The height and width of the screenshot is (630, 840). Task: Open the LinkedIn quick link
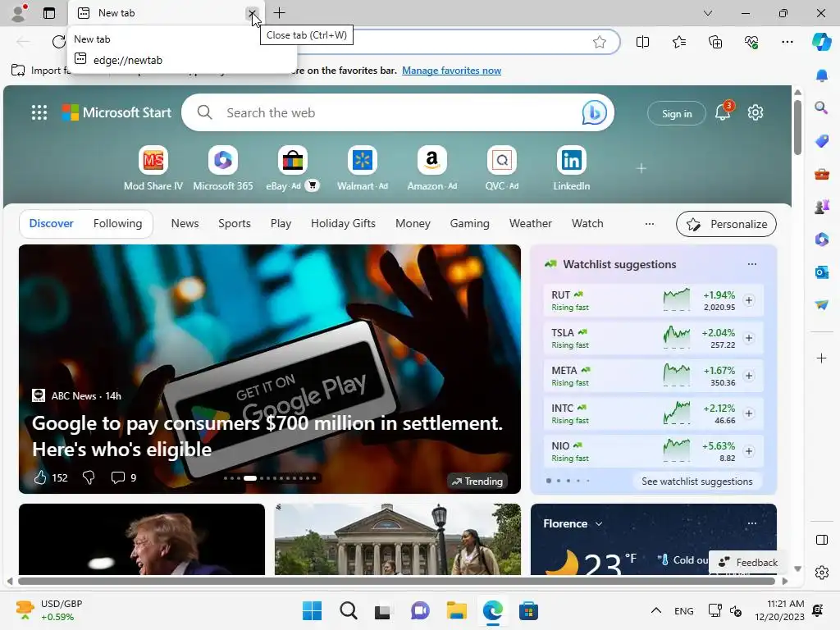tap(571, 168)
